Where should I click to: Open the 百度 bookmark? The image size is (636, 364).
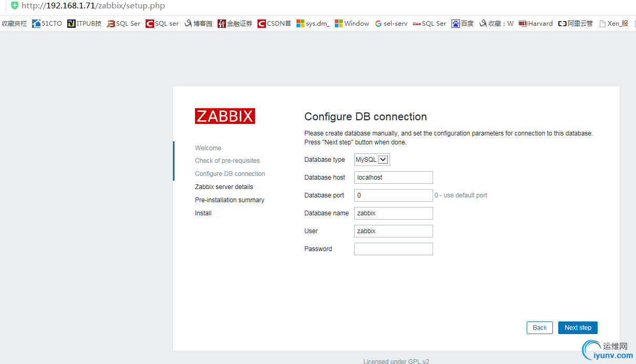pyautogui.click(x=463, y=24)
